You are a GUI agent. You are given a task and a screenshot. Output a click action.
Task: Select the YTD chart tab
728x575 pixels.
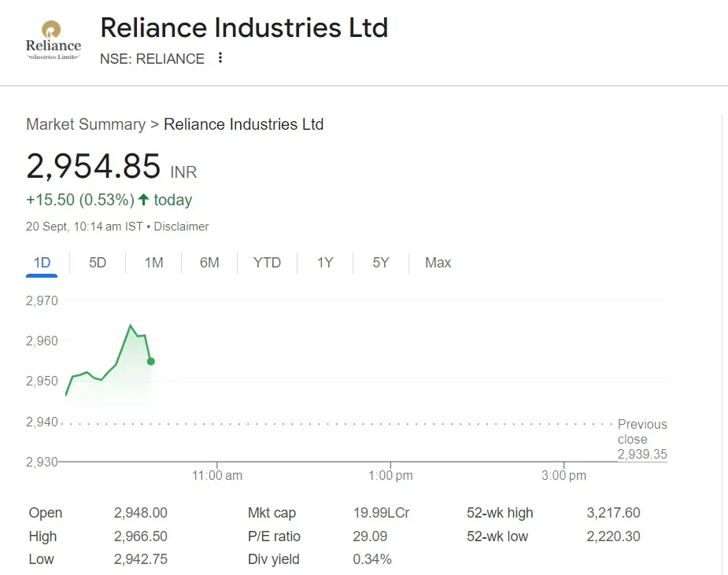[267, 263]
